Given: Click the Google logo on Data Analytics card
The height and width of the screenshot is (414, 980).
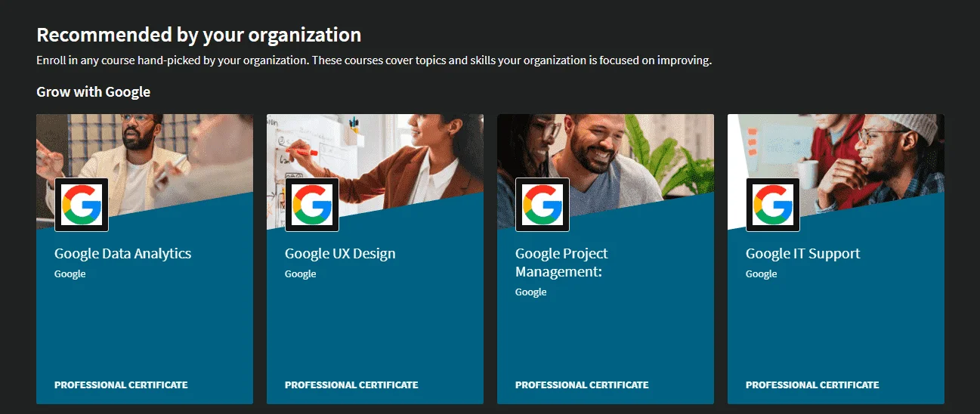Looking at the screenshot, I should tap(82, 205).
